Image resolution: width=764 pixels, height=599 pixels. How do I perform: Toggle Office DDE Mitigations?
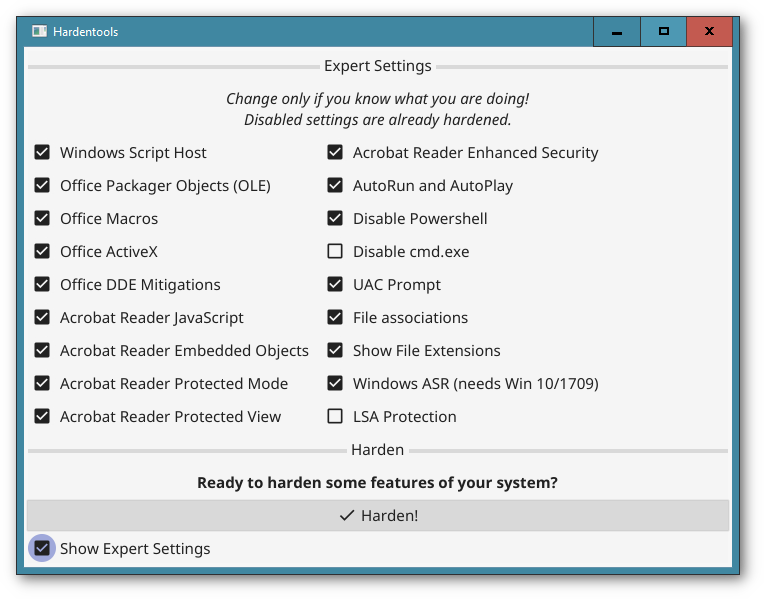click(42, 285)
